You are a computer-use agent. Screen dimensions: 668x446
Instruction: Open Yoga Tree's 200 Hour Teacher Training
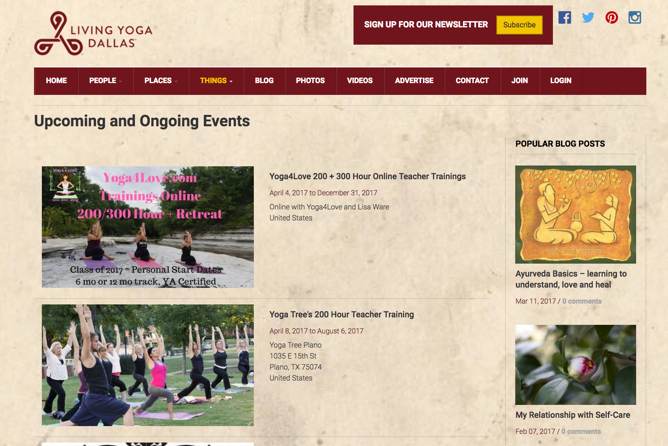[342, 314]
